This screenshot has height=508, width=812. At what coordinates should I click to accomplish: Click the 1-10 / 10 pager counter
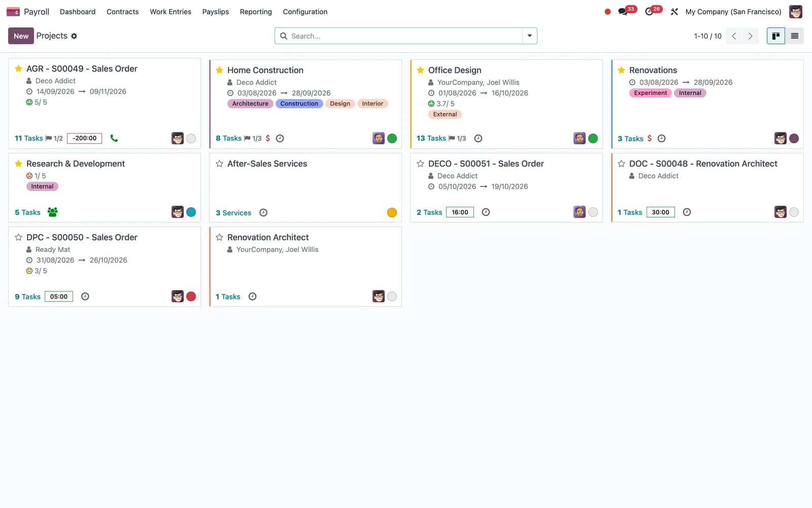pos(707,36)
